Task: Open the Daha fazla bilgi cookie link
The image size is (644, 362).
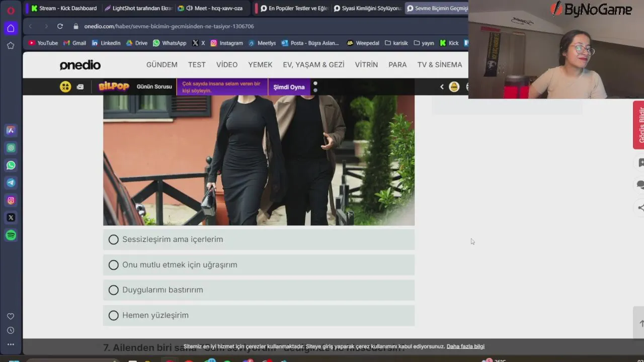Action: (465, 346)
